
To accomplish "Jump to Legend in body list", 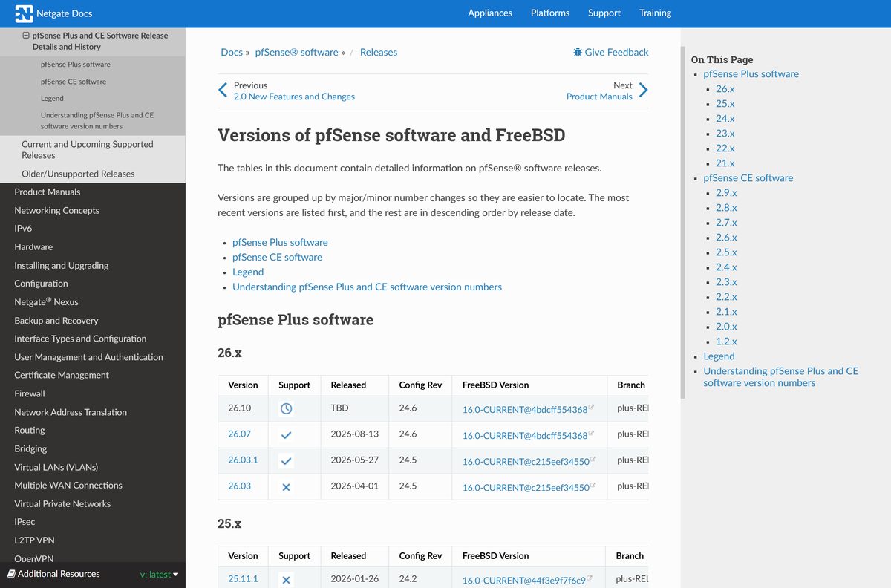I will coord(248,272).
